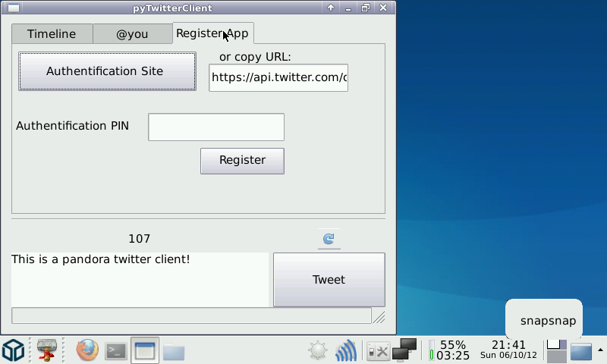Click the network monitors tray icon
The width and height of the screenshot is (607, 364).
pos(406,350)
